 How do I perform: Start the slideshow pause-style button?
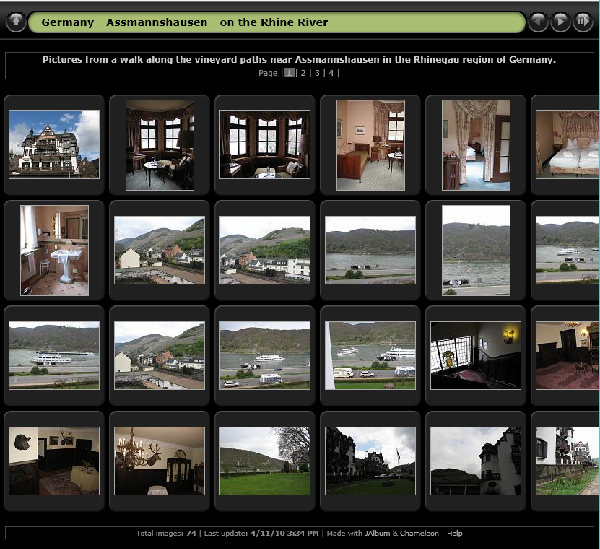point(582,22)
